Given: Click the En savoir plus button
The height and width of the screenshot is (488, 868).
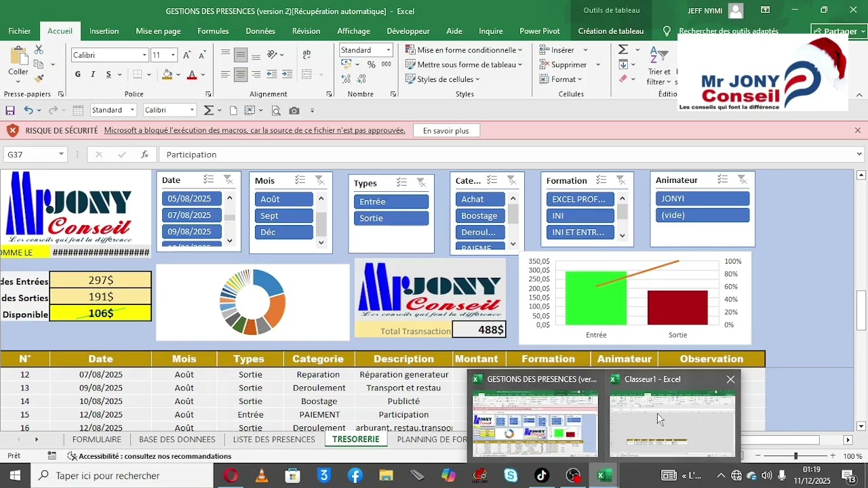Looking at the screenshot, I should click(x=446, y=131).
